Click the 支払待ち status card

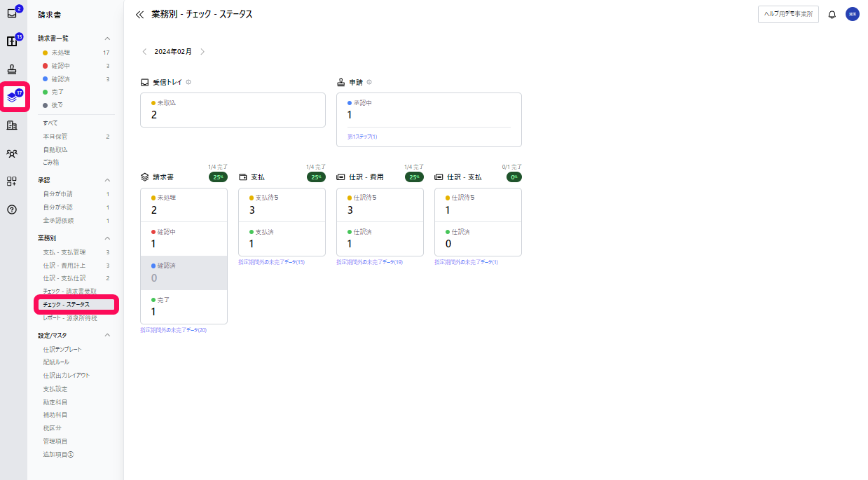pos(282,205)
